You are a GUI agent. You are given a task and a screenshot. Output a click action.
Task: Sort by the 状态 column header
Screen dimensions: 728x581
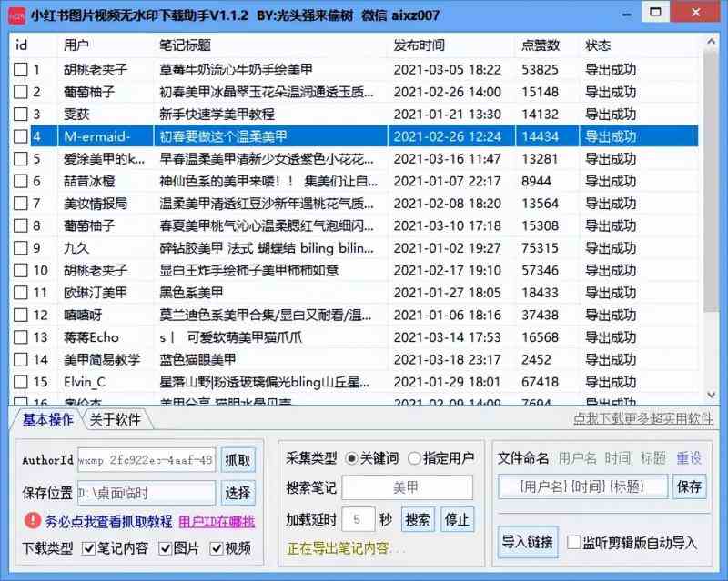640,45
